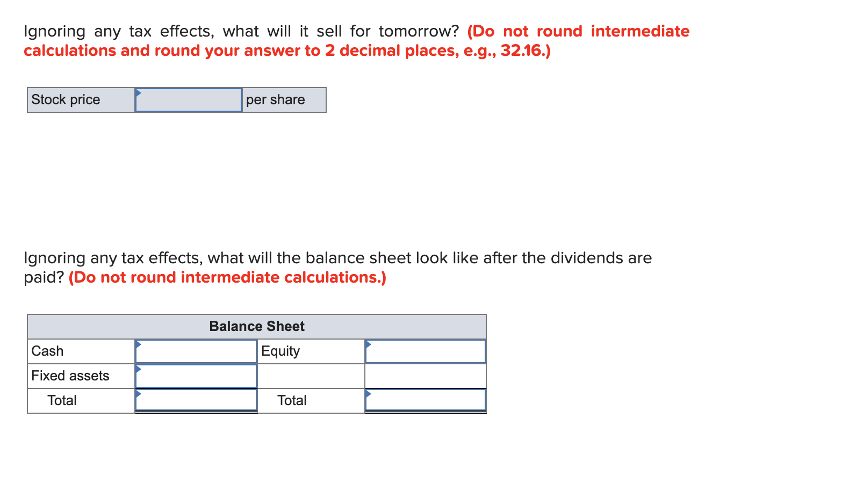The height and width of the screenshot is (504, 849).
Task: Select the Cash row label
Action: 80,351
